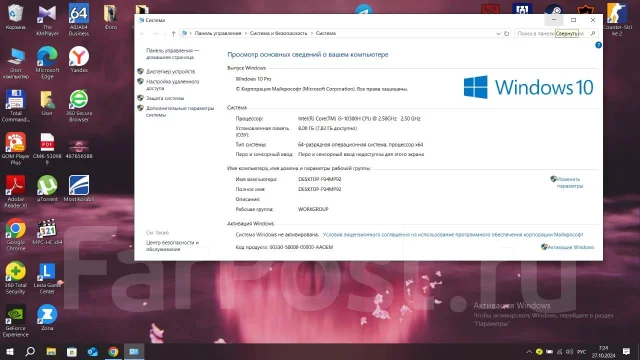Go up one level arrow
The height and width of the screenshot is (360, 640).
pos(173,33)
